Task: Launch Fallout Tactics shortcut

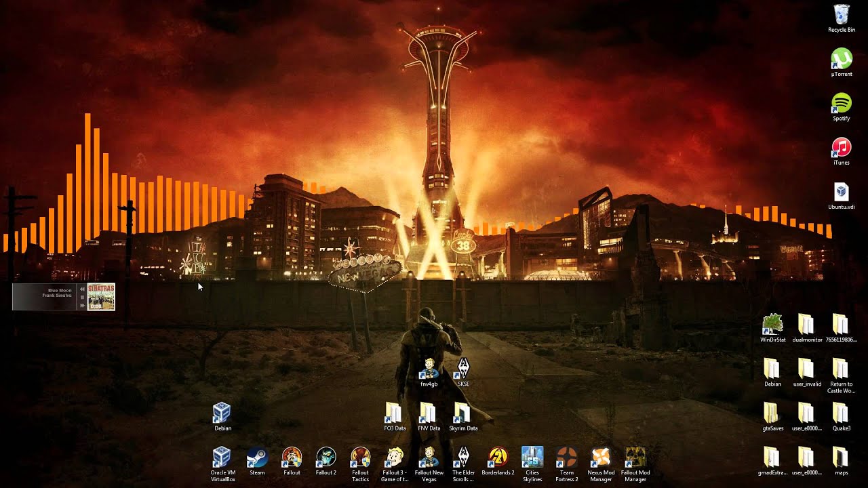Action: (x=360, y=464)
